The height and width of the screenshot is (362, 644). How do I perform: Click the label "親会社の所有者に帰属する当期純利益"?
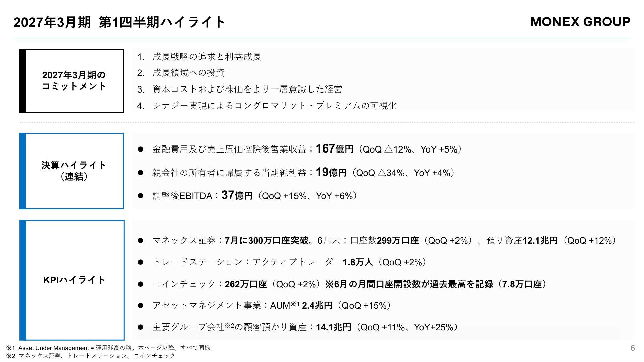tap(229, 173)
